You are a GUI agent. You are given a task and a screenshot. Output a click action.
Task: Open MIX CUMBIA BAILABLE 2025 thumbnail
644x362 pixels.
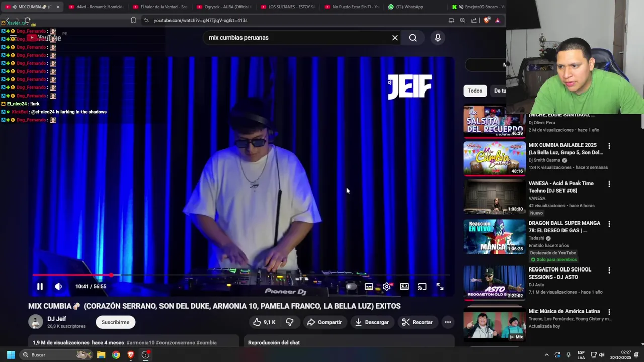(495, 159)
